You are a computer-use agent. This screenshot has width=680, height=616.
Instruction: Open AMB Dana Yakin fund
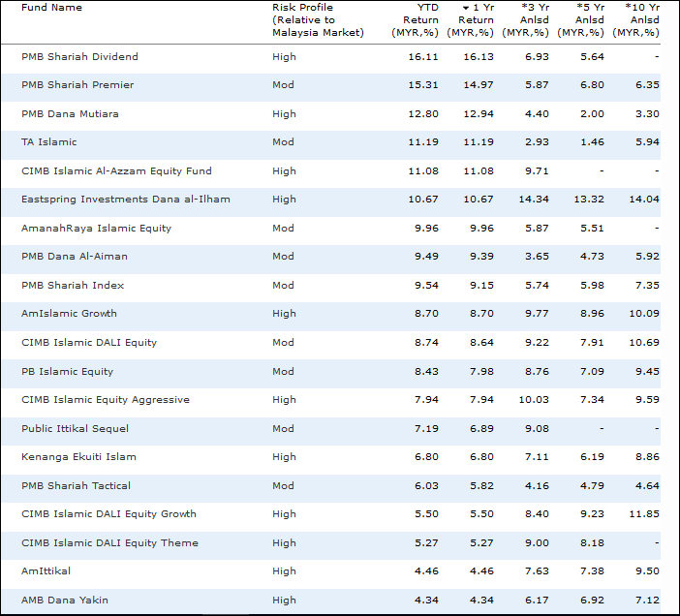coord(65,601)
